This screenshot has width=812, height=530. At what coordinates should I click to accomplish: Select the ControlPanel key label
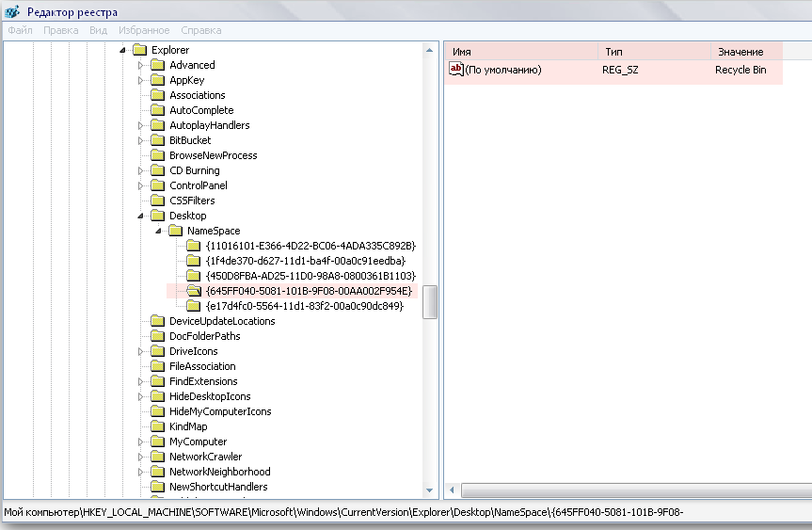pos(199,185)
